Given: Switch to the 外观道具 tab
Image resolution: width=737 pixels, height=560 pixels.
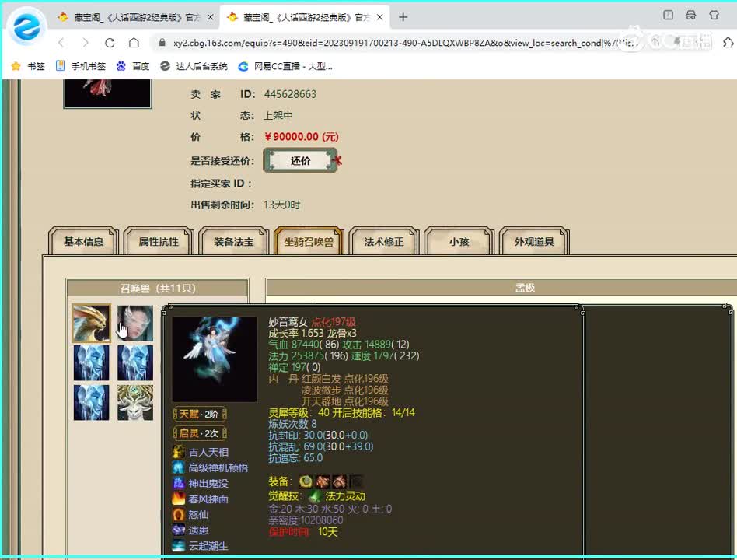Looking at the screenshot, I should (x=534, y=242).
